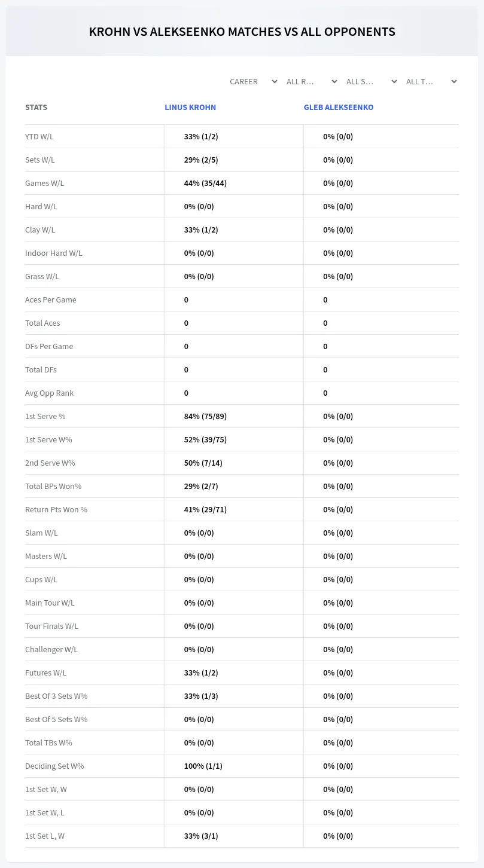The width and height of the screenshot is (484, 868).
Task: Click the chevron of ALL T... dropdown
Action: point(454,81)
